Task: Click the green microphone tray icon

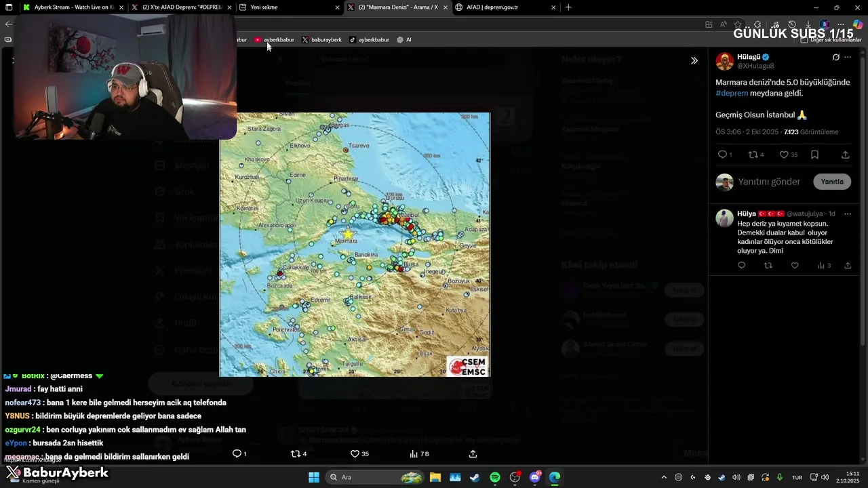Action: click(780, 477)
